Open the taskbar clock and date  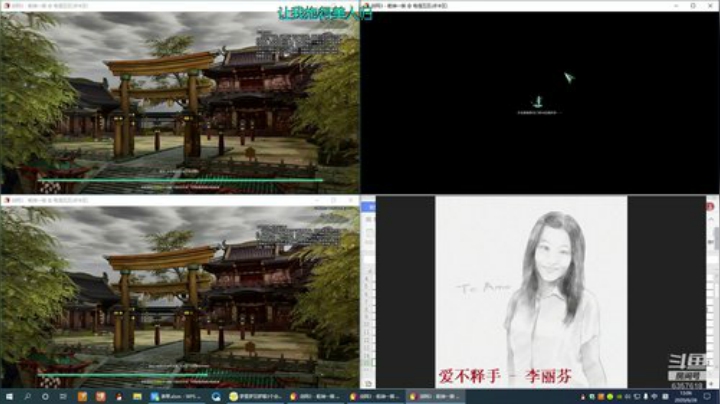[x=686, y=397]
